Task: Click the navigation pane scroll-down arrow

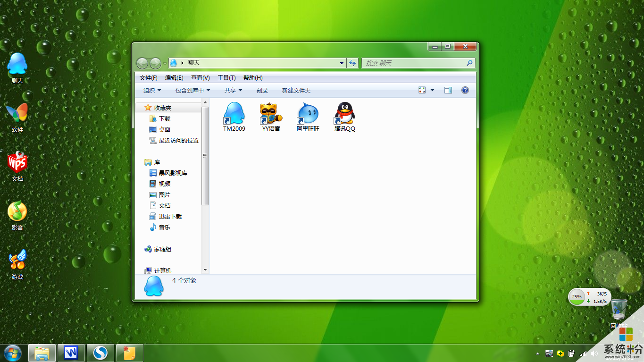Action: pos(205,269)
